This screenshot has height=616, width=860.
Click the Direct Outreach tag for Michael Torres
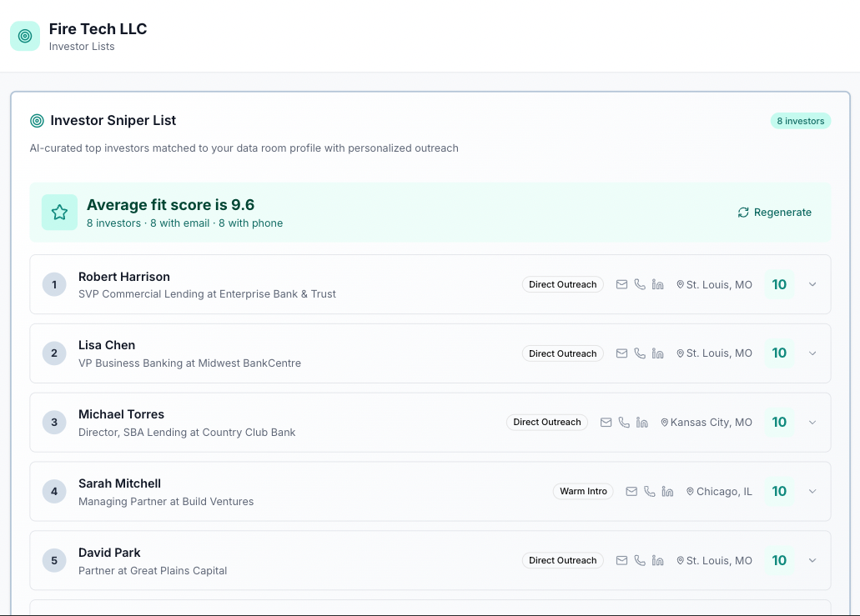tap(546, 423)
